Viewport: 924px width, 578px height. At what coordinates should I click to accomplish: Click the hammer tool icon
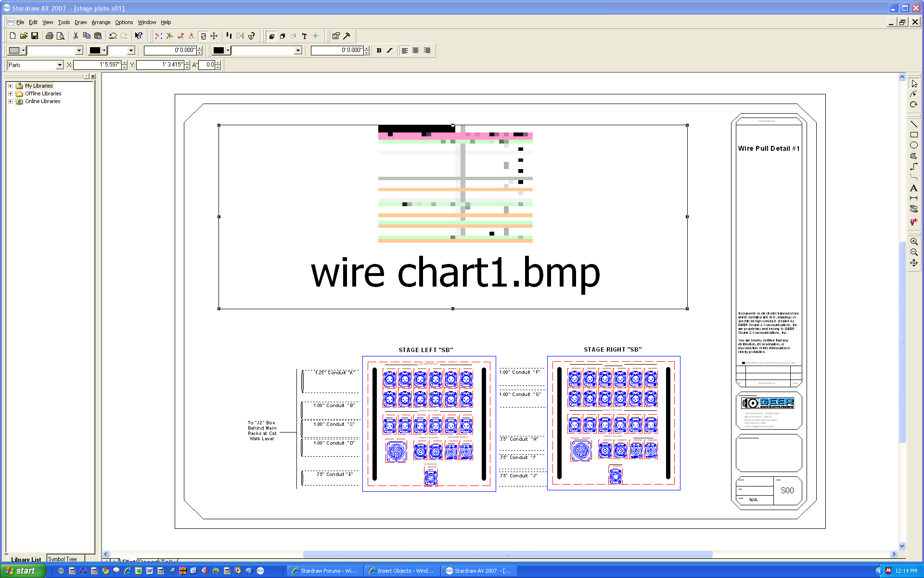tap(346, 36)
